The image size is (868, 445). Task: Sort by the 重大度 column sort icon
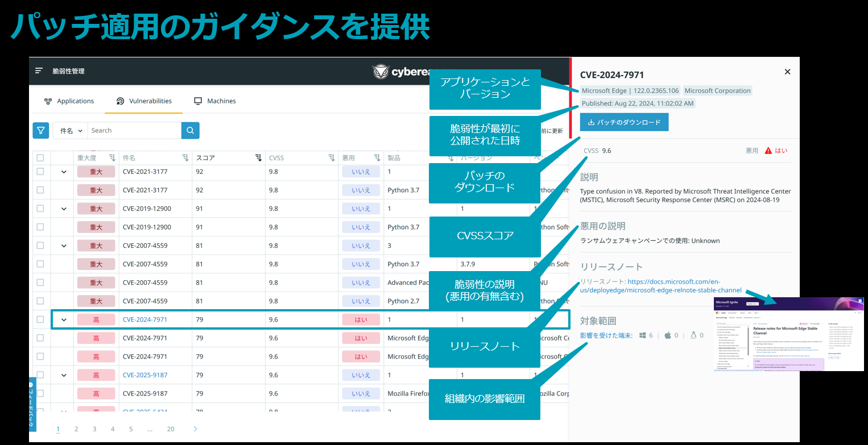[112, 158]
